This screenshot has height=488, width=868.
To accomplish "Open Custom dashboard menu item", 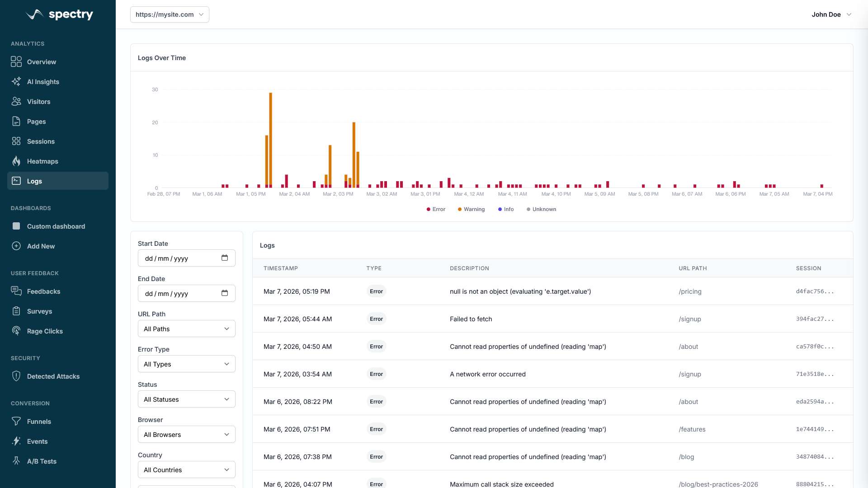I will click(56, 226).
